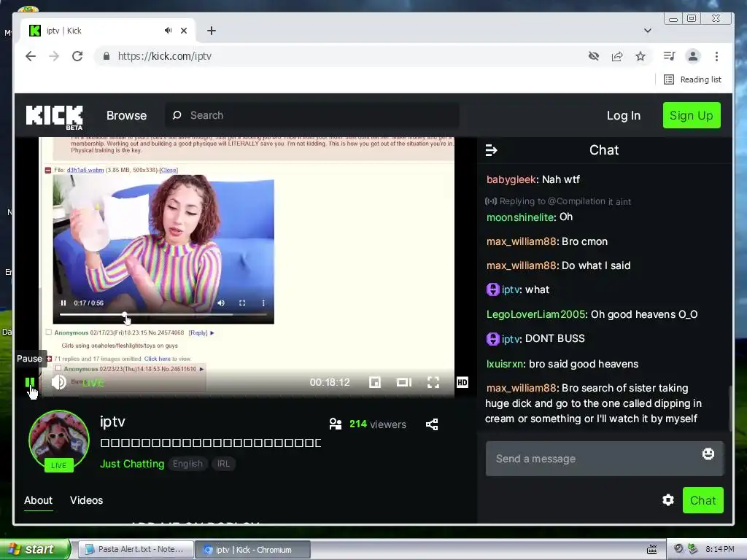Open chat settings with the gear icon
Image resolution: width=747 pixels, height=560 pixels.
pos(668,500)
